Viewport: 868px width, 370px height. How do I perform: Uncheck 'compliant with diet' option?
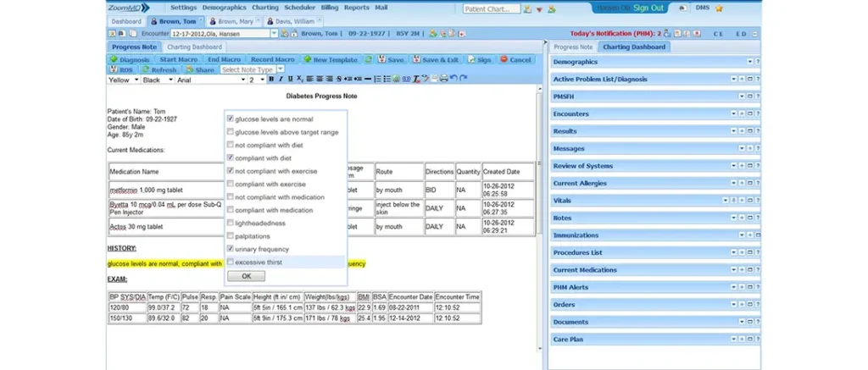[231, 158]
